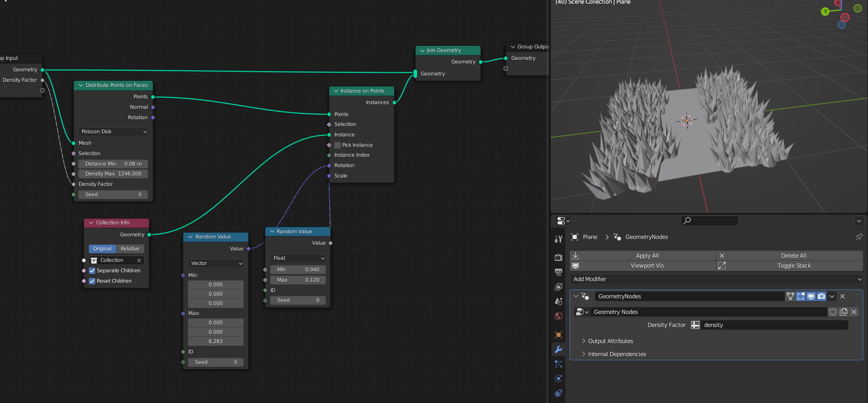The width and height of the screenshot is (868, 403).
Task: Select the Relative transform space option
Action: [130, 249]
